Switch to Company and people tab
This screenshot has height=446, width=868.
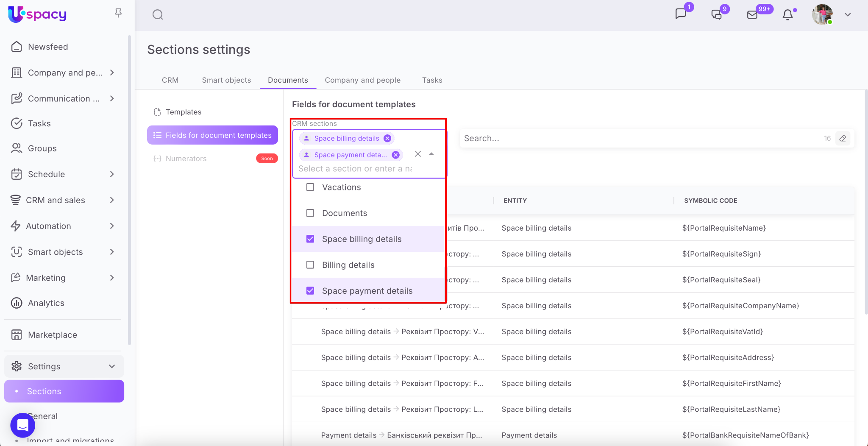[362, 80]
